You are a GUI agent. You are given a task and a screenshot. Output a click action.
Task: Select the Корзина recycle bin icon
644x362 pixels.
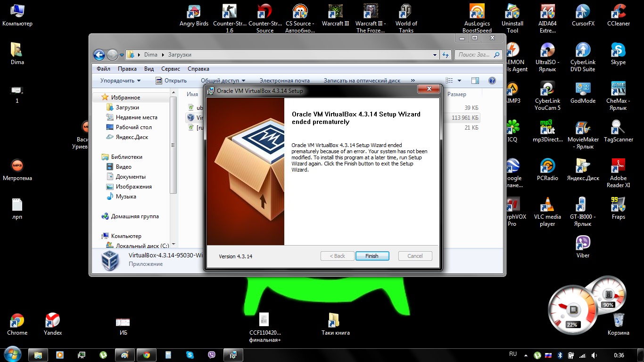point(619,325)
